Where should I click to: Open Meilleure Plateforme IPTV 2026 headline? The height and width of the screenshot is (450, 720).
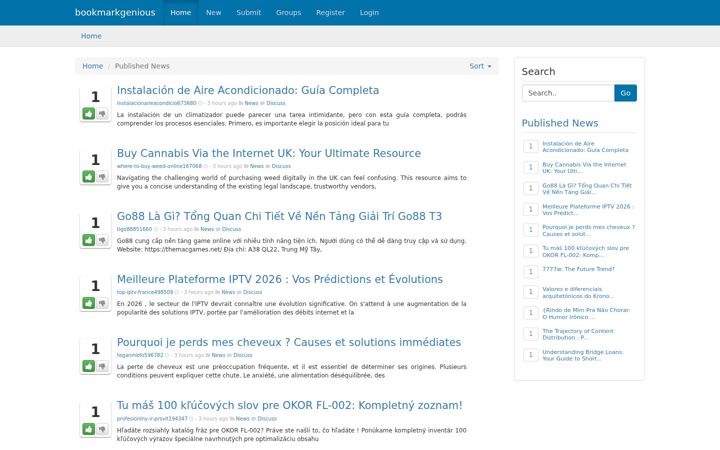[x=280, y=279]
